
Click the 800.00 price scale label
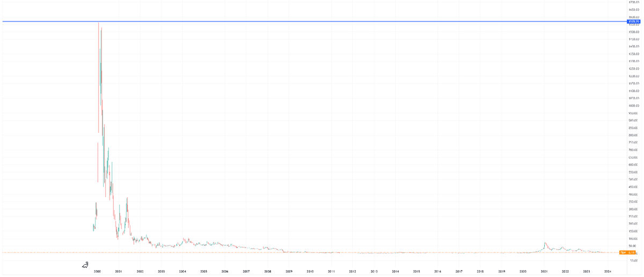[633, 135]
